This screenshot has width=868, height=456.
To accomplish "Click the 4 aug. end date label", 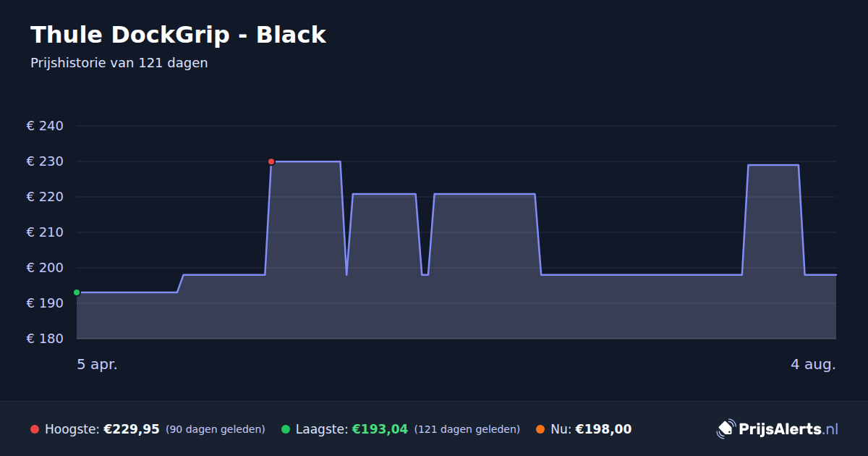I will [813, 364].
